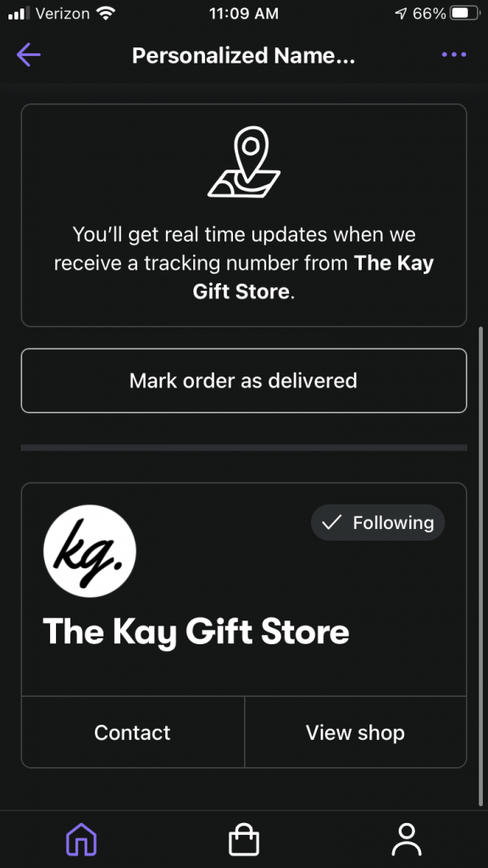Tap the checkmark in Following badge
Screen dimensions: 488x868
(331, 522)
